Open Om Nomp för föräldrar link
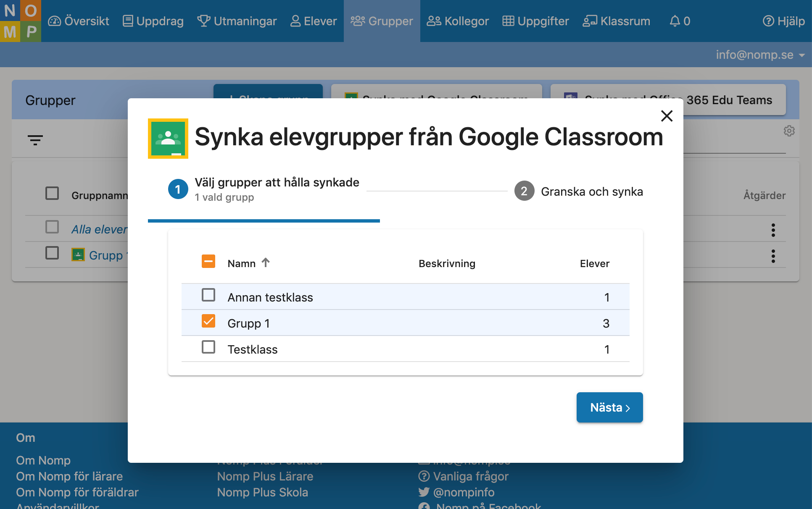 (77, 492)
